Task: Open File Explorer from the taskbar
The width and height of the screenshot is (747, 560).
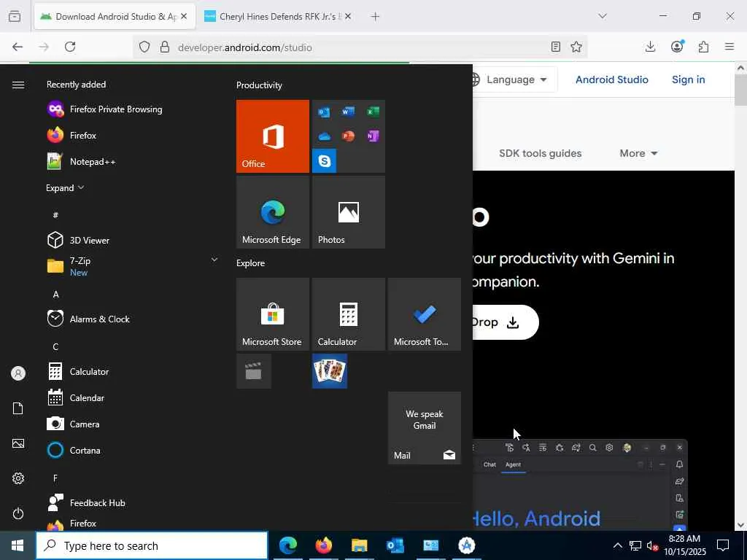Action: [x=359, y=545]
